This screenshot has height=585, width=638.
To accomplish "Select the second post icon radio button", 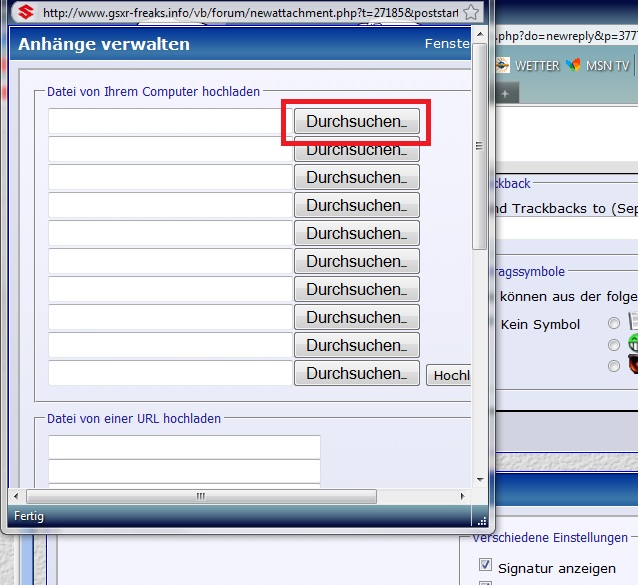I will [x=614, y=344].
